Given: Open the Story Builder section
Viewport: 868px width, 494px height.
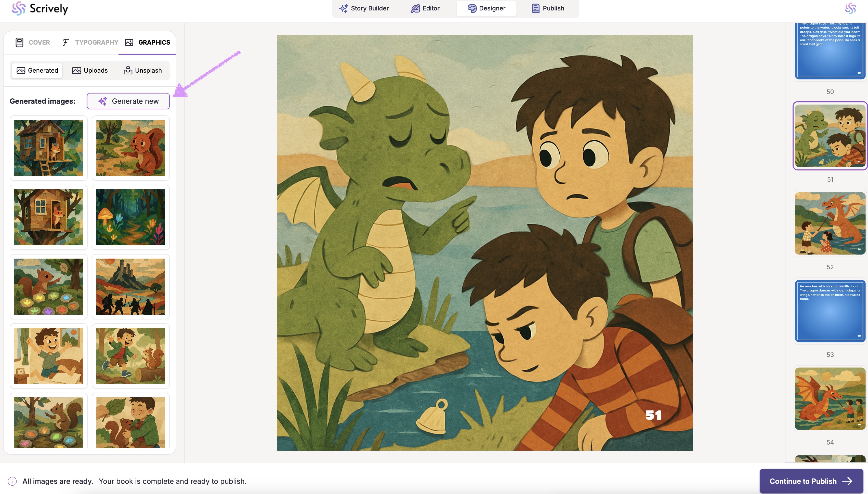Looking at the screenshot, I should point(364,8).
